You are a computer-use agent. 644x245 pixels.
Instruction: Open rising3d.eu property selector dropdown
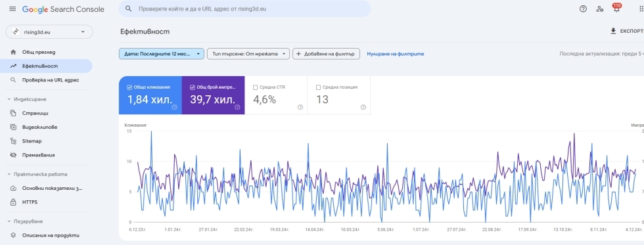click(x=49, y=32)
